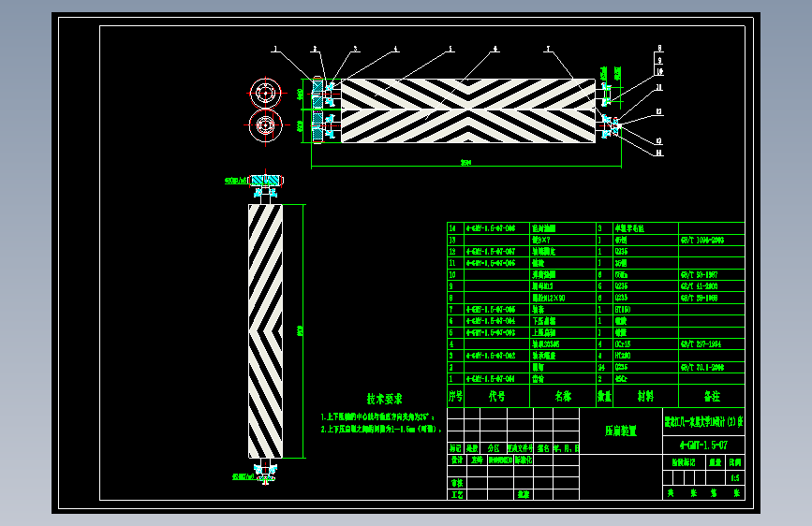
Task: Click the 比例 label in title block
Action: [x=735, y=462]
